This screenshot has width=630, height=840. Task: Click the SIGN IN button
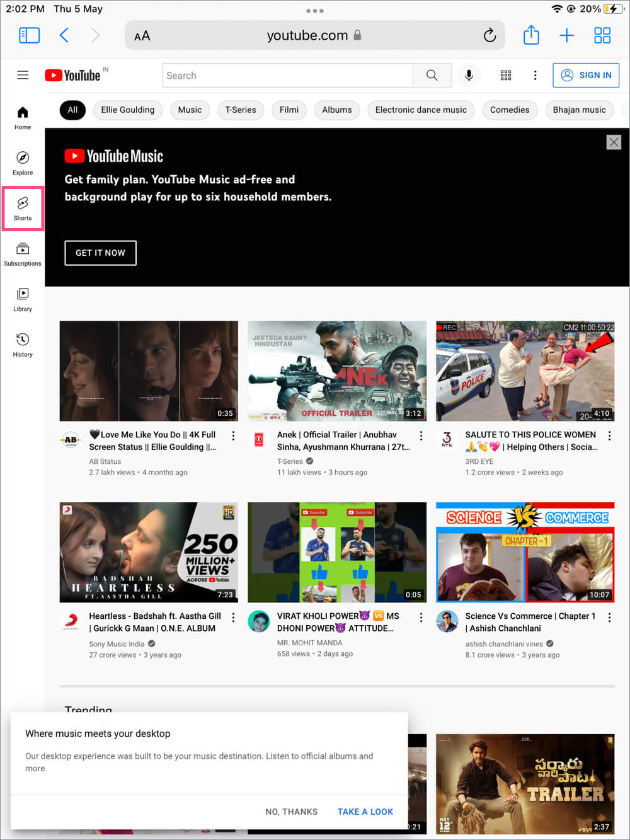pos(586,75)
